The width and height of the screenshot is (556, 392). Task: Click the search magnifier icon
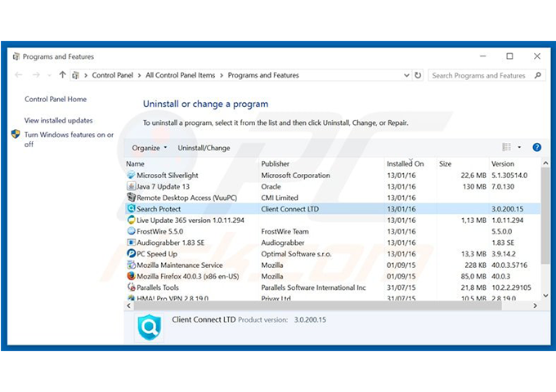tap(538, 75)
